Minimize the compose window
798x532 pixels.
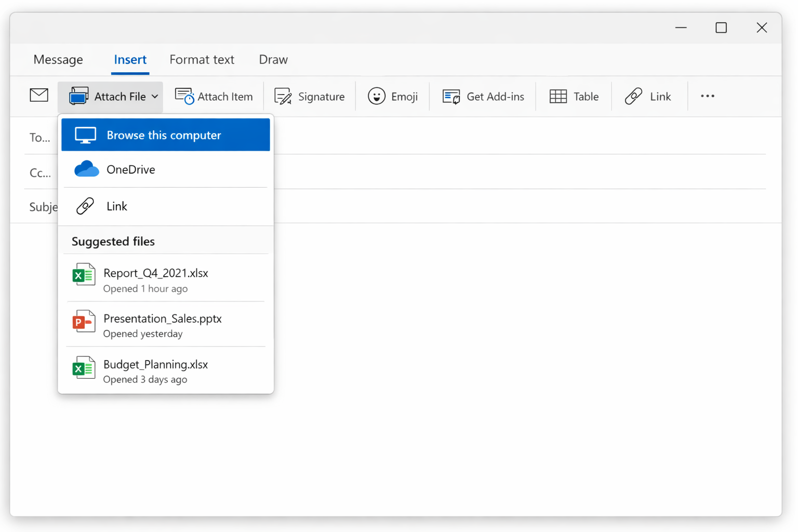click(681, 28)
